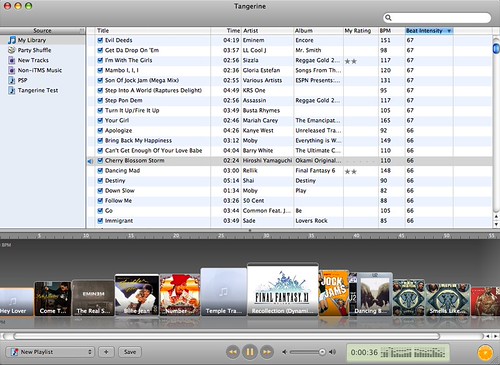Toggle Beat Intensity sort order arrow
This screenshot has height=365, width=500.
449,31
